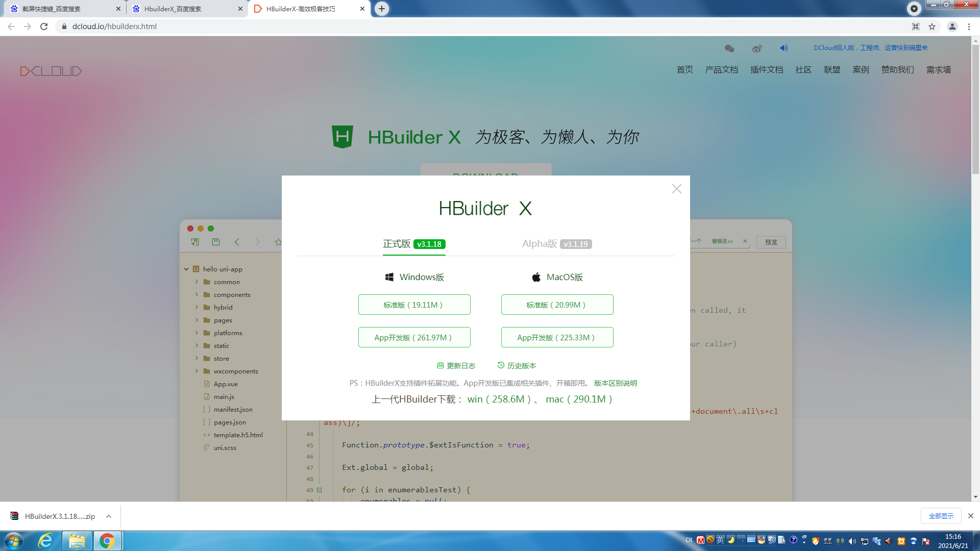This screenshot has width=980, height=551.
Task: Select 正式版 v3.1.18 tab
Action: tap(414, 244)
